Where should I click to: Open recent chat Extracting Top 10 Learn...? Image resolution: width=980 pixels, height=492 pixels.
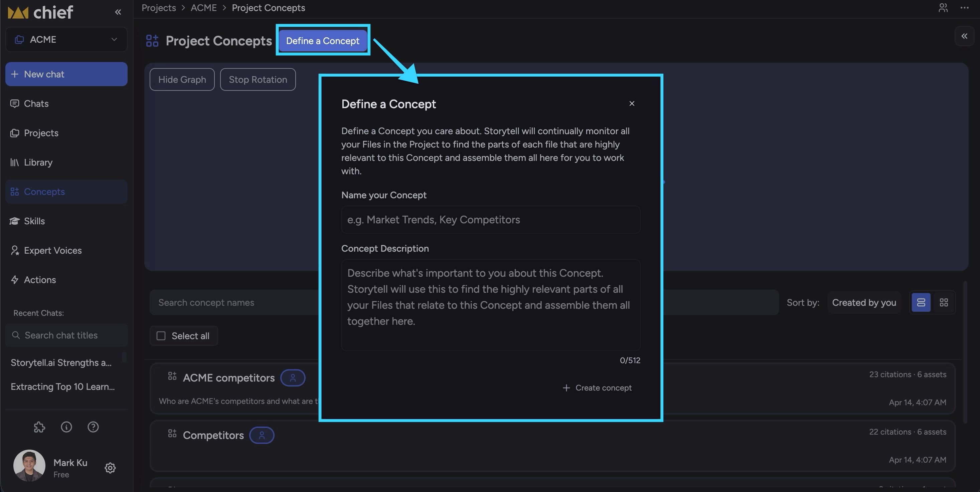click(63, 387)
